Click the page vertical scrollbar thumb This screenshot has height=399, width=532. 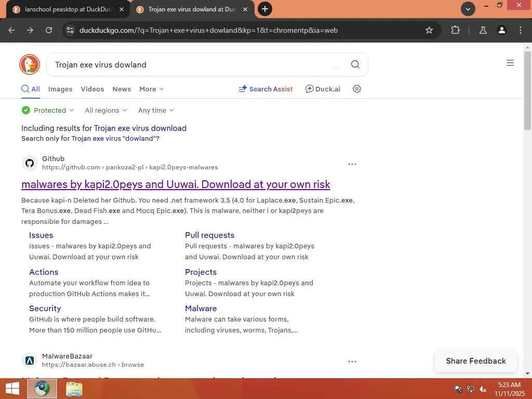(x=527, y=90)
